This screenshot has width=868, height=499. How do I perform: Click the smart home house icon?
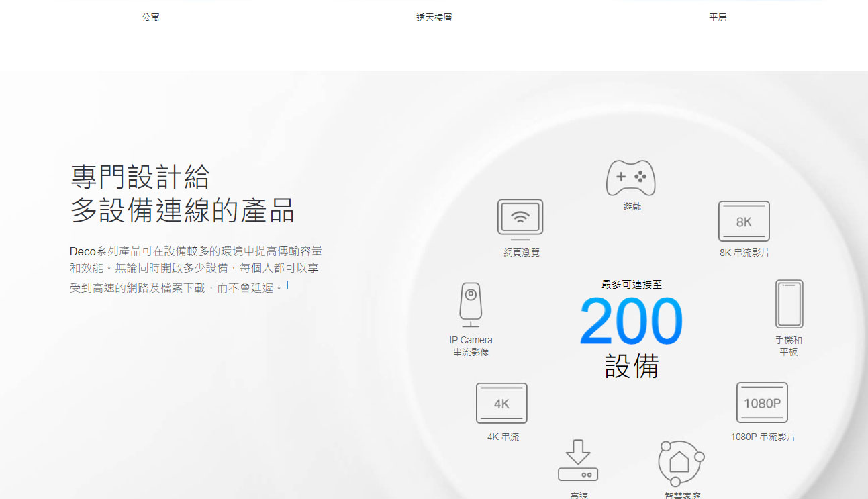681,462
